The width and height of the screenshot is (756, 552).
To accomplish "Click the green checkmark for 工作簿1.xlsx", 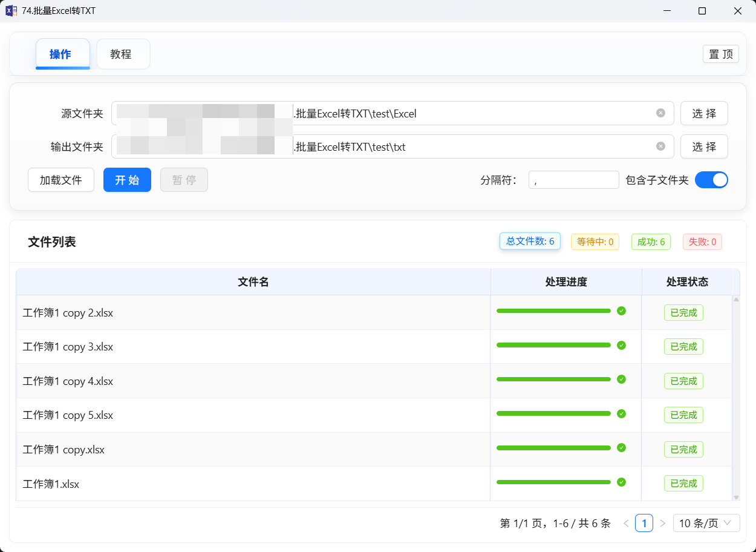I will [x=621, y=482].
